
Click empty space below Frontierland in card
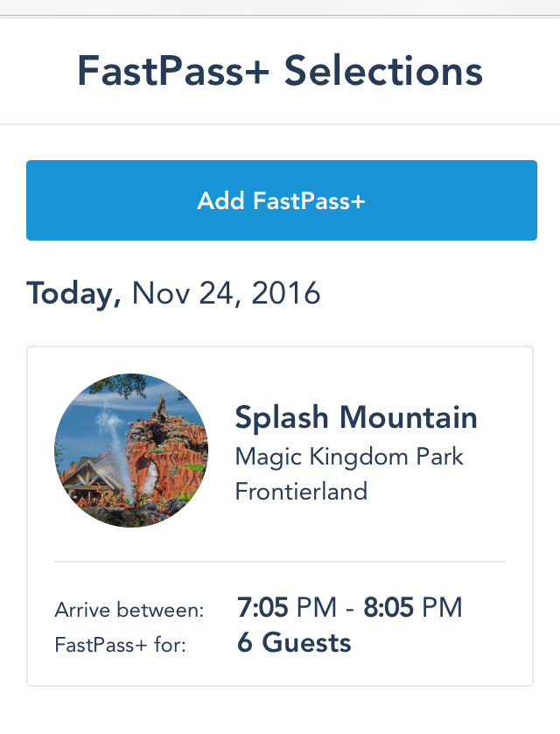coord(370,531)
